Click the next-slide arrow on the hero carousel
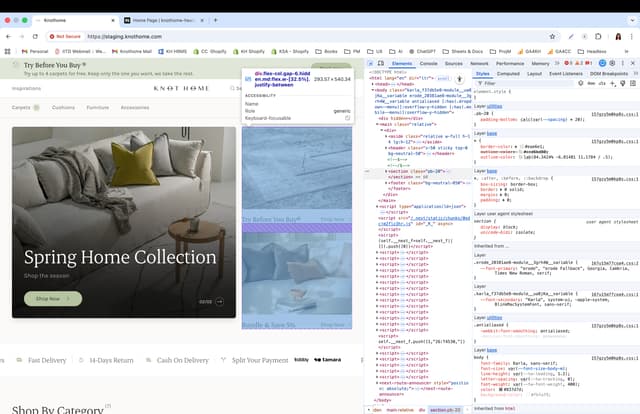The width and height of the screenshot is (640, 414). tap(220, 302)
